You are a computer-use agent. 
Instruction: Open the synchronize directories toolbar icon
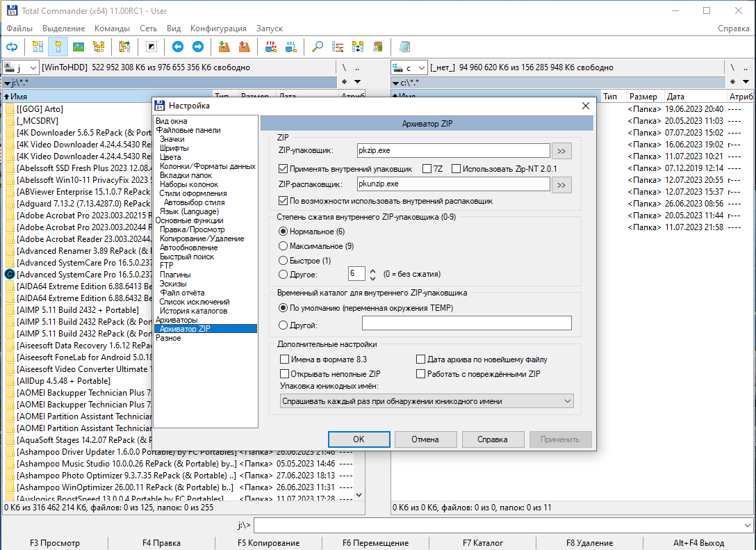click(x=358, y=47)
